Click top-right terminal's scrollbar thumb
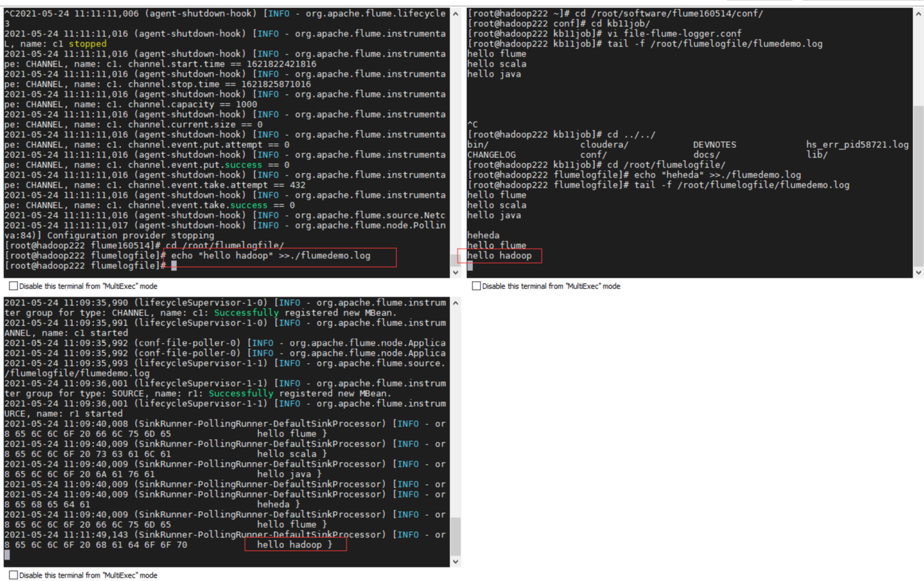This screenshot has height=581, width=924. [x=918, y=185]
